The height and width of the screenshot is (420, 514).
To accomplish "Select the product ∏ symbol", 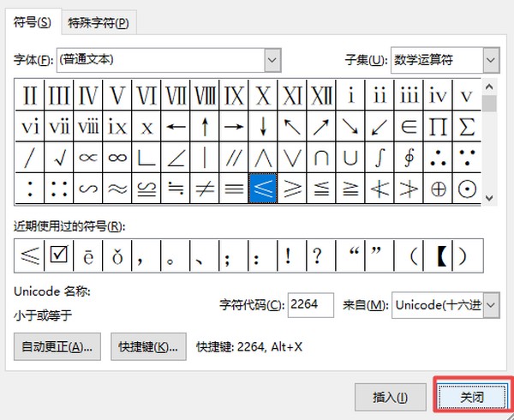I will (x=438, y=126).
